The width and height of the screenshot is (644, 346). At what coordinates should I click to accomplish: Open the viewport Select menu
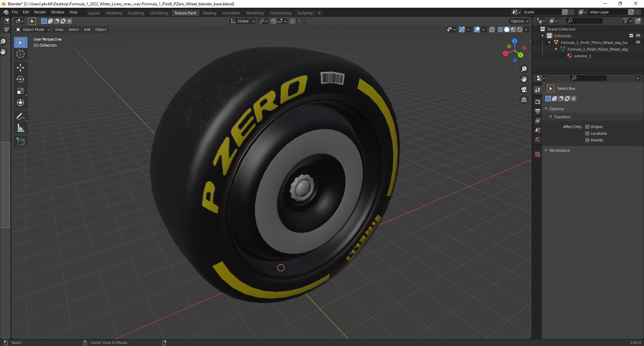73,30
